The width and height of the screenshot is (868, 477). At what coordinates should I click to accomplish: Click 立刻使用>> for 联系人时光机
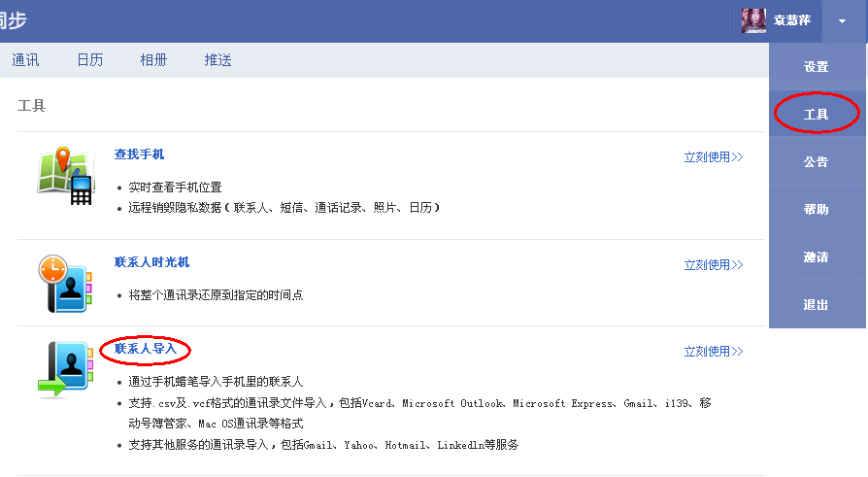[713, 265]
